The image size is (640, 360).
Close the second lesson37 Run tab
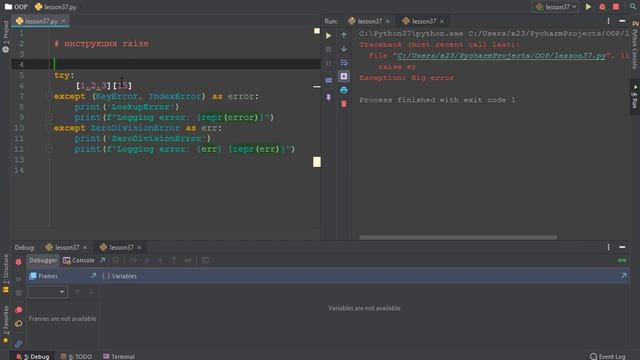point(442,21)
